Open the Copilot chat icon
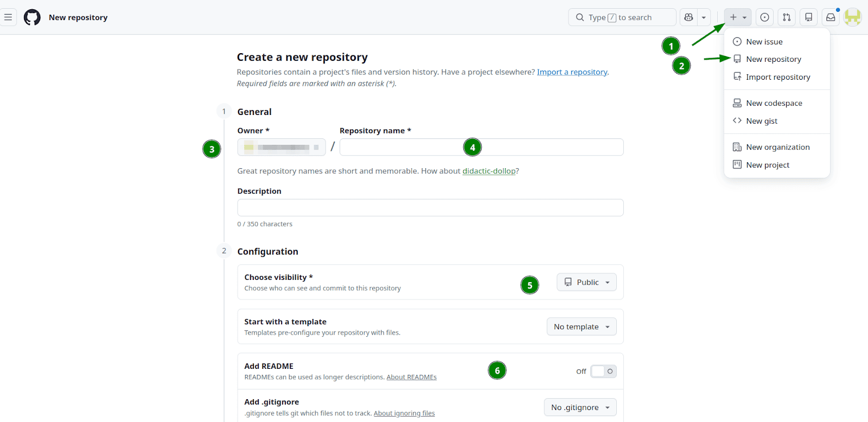This screenshot has width=868, height=422. pos(688,17)
